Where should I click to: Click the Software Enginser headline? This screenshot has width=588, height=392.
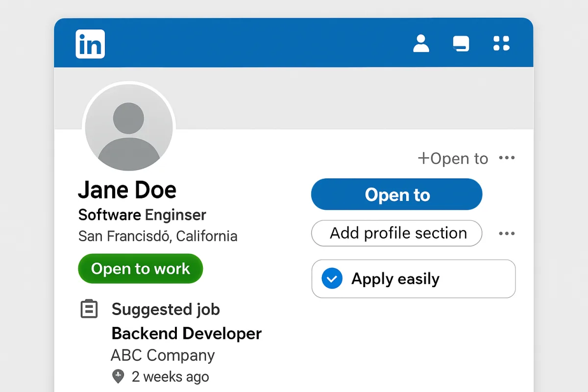click(142, 215)
